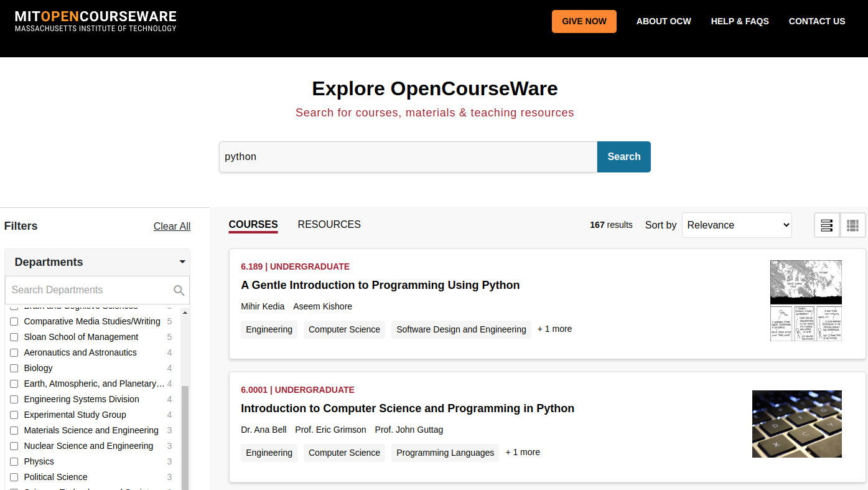Open the CONTACT US page
The image size is (868, 490).
point(817,21)
